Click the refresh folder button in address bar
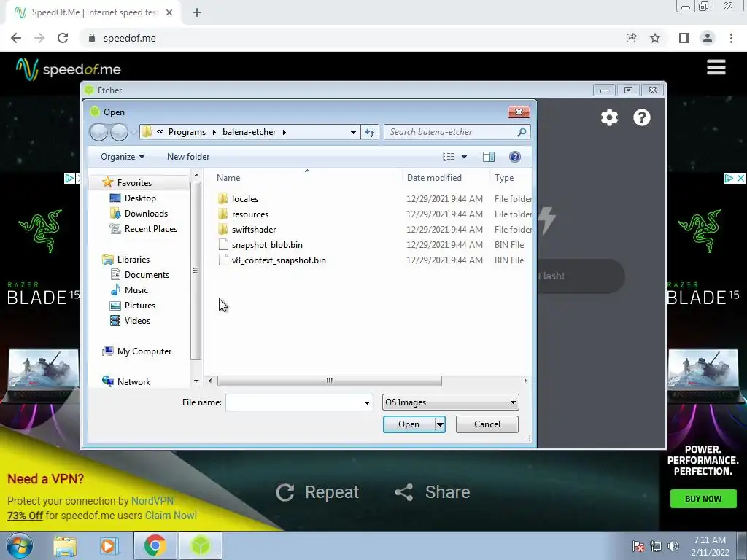Screen dimensions: 747x560 pyautogui.click(x=370, y=132)
